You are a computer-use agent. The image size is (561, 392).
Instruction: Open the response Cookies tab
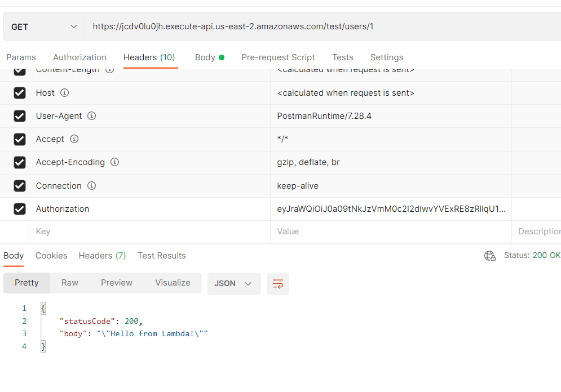(x=51, y=255)
